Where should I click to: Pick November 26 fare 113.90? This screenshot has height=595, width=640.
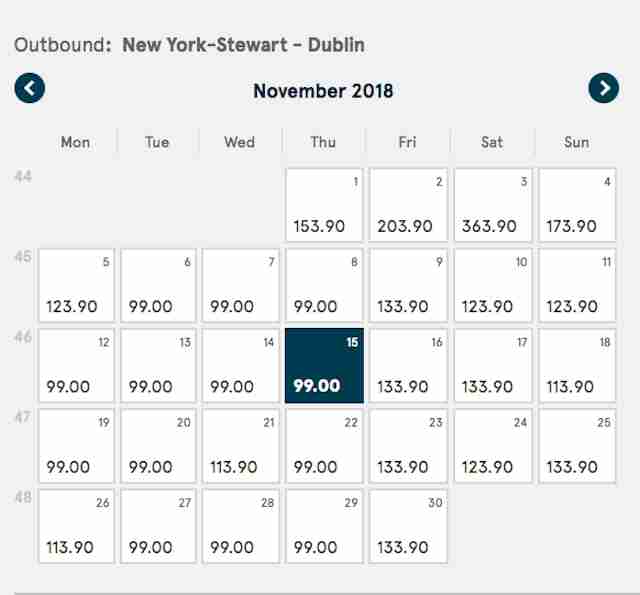click(76, 526)
